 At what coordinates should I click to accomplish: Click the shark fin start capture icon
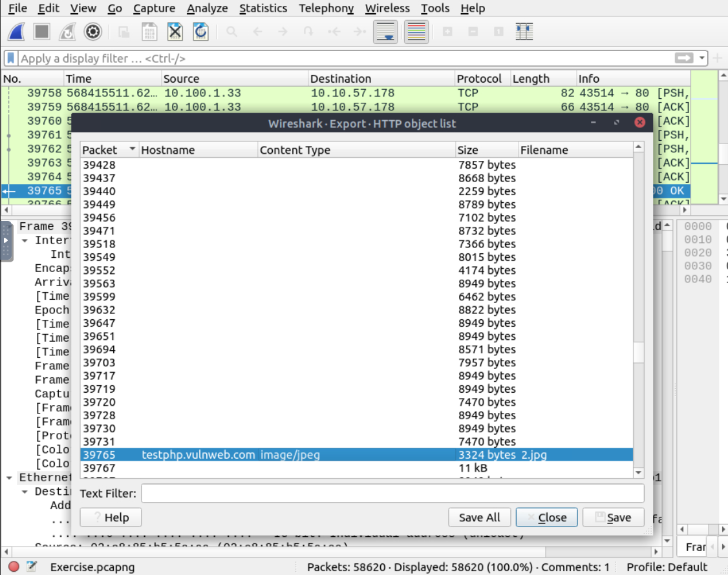17,32
